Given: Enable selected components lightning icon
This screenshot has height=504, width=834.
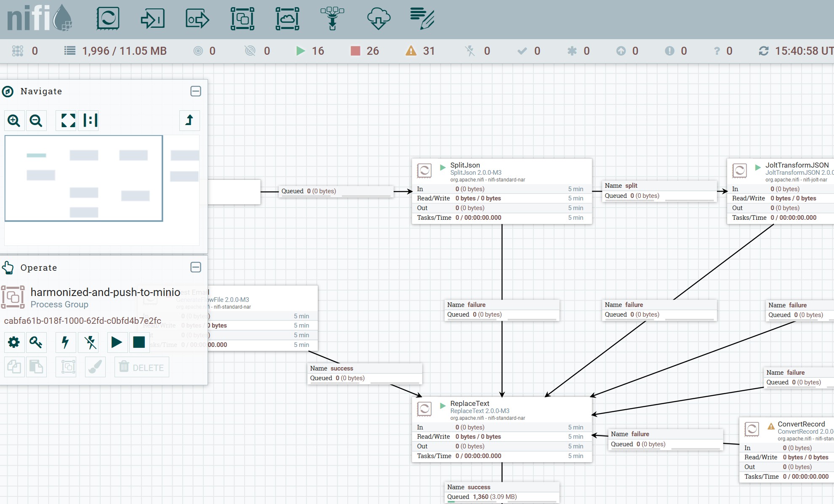Looking at the screenshot, I should pyautogui.click(x=66, y=342).
